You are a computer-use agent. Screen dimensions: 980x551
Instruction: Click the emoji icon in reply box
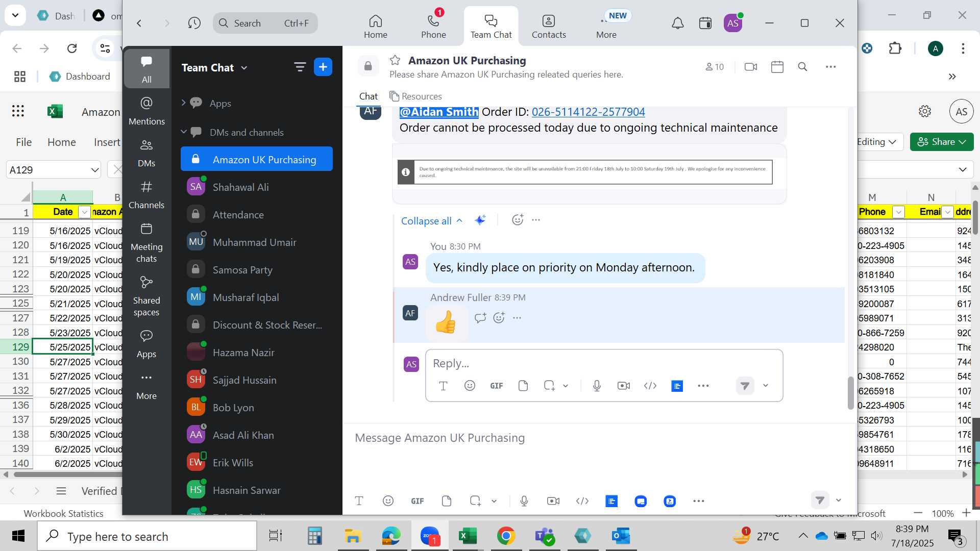pyautogui.click(x=470, y=386)
